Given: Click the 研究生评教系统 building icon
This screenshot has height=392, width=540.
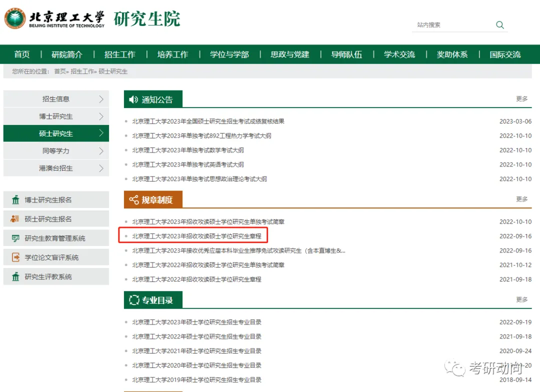Looking at the screenshot, I should click(15, 276).
